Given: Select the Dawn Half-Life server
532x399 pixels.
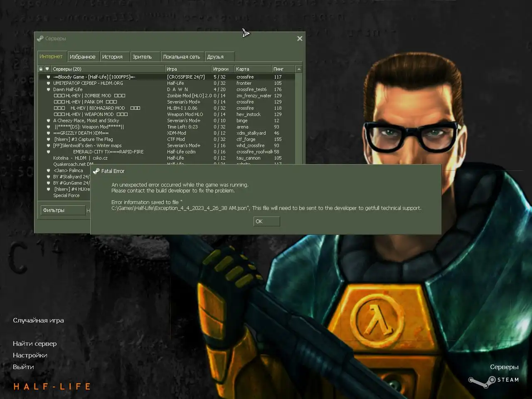Looking at the screenshot, I should [x=68, y=89].
